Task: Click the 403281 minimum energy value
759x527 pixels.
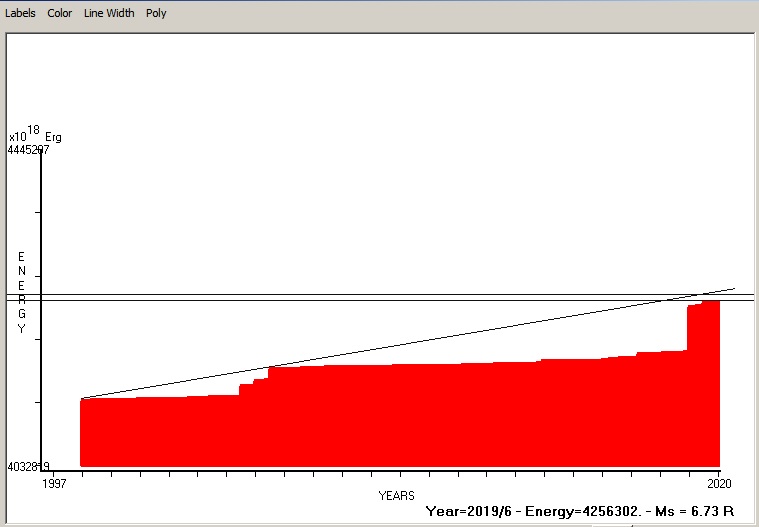Action: click(28, 467)
